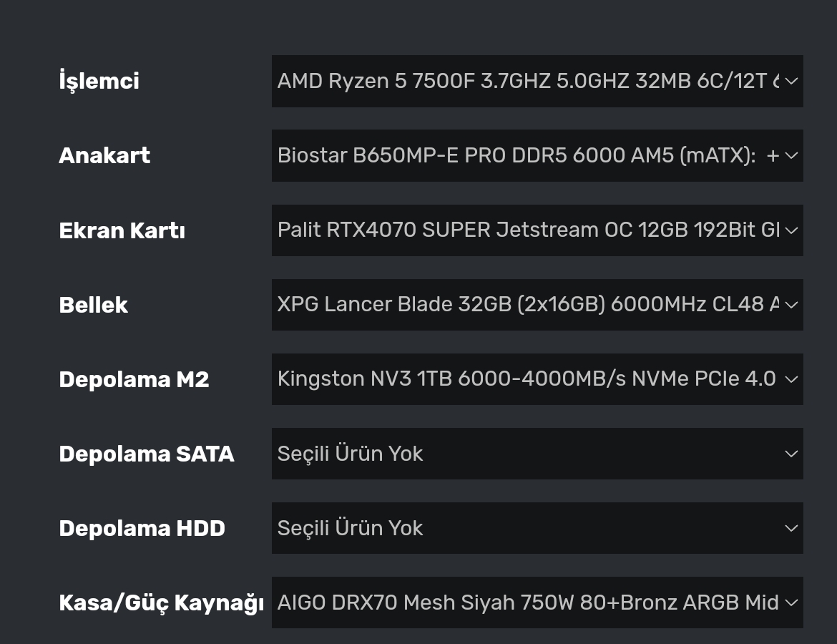Click the Kasa/Güç Kaynağı label text
837x644 pixels.
coord(161,602)
